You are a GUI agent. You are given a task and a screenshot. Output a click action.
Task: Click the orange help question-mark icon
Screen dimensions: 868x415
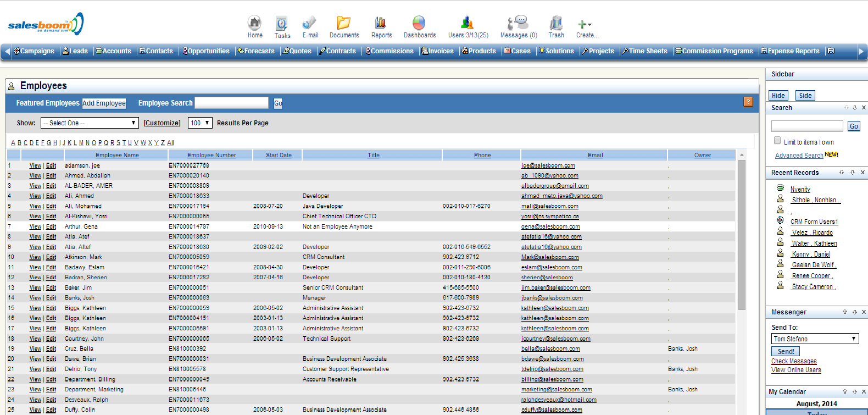748,102
